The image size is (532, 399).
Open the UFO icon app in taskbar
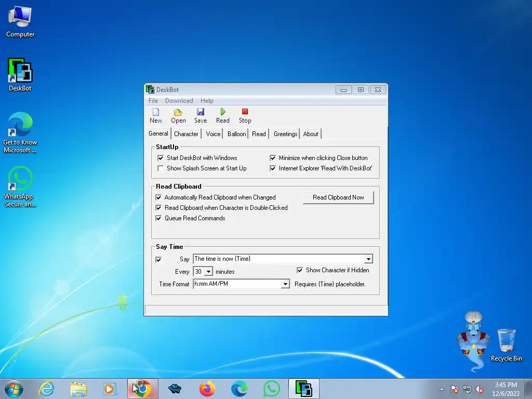(x=175, y=389)
